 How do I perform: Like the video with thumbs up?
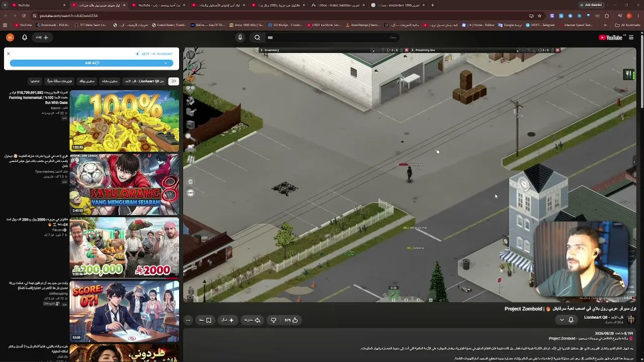click(291, 320)
